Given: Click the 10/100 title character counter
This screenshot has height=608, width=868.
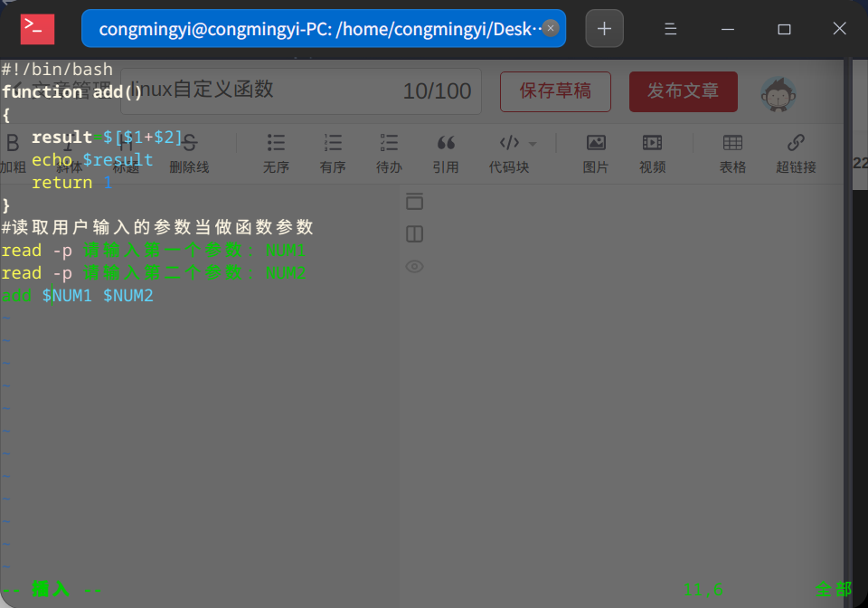Looking at the screenshot, I should [437, 91].
